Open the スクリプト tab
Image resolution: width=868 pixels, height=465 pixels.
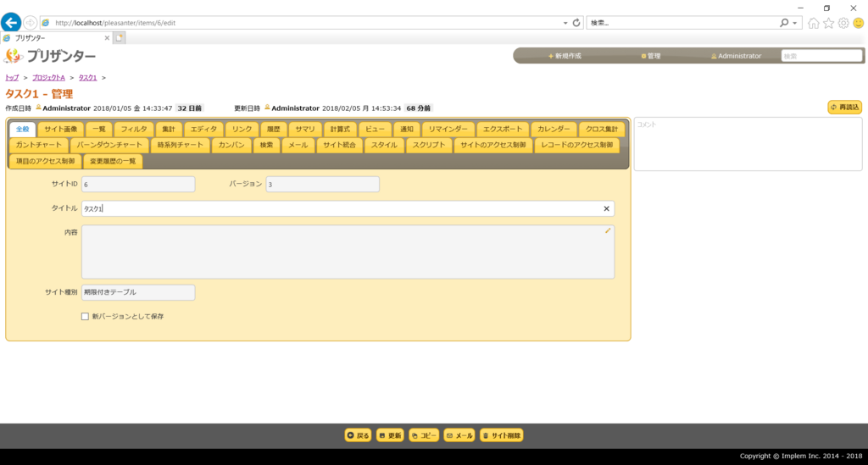pos(429,145)
